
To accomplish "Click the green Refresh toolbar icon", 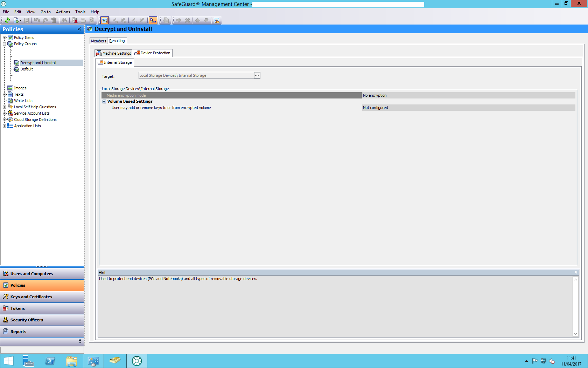I will coord(7,20).
